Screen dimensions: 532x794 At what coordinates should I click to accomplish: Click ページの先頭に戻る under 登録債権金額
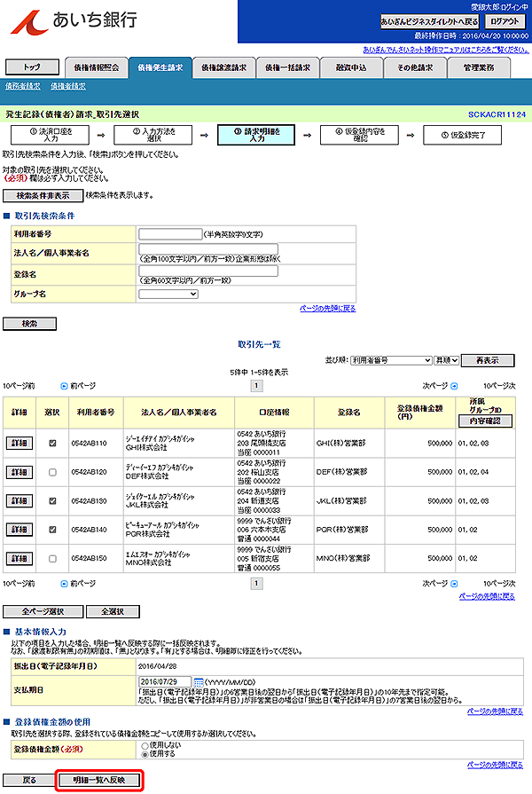coord(495,765)
